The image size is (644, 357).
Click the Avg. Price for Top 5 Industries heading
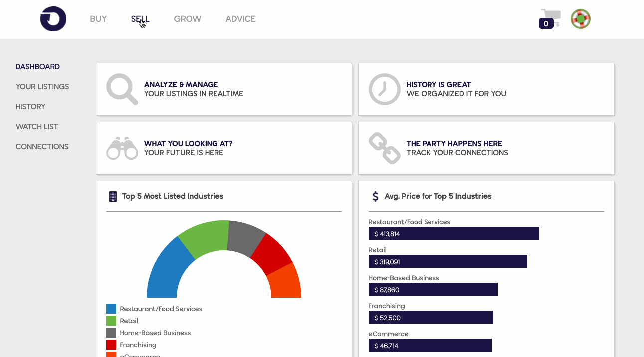pos(438,196)
